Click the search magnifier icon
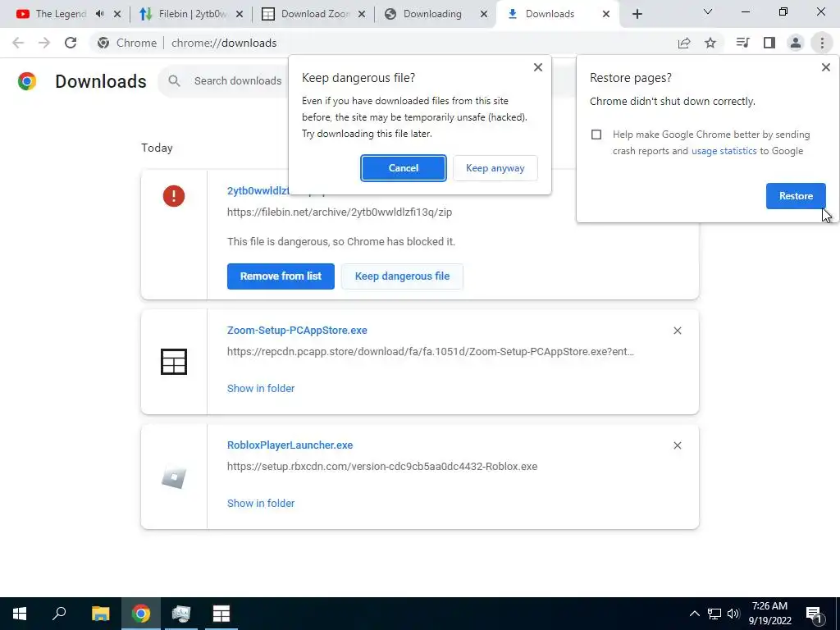The height and width of the screenshot is (630, 840). point(174,81)
